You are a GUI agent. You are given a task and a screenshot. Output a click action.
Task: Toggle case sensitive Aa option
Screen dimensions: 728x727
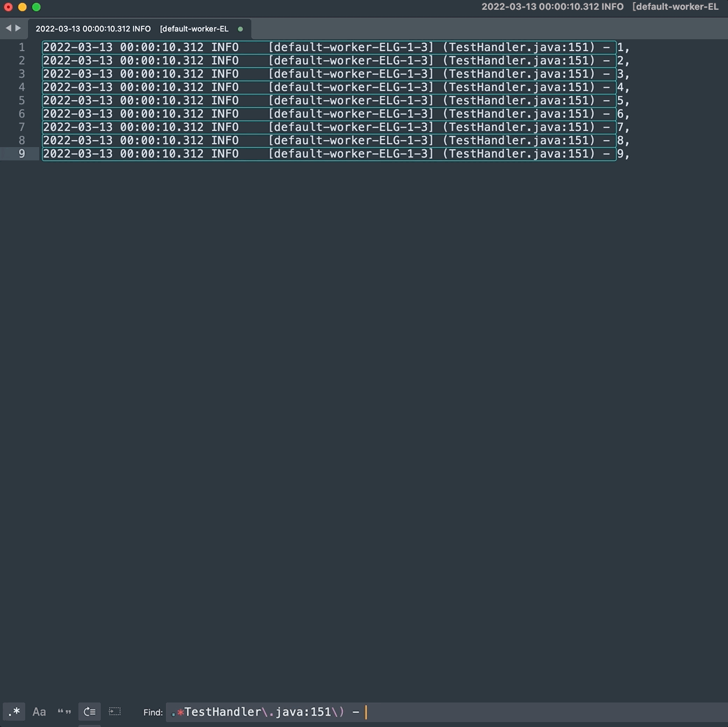pos(39,712)
